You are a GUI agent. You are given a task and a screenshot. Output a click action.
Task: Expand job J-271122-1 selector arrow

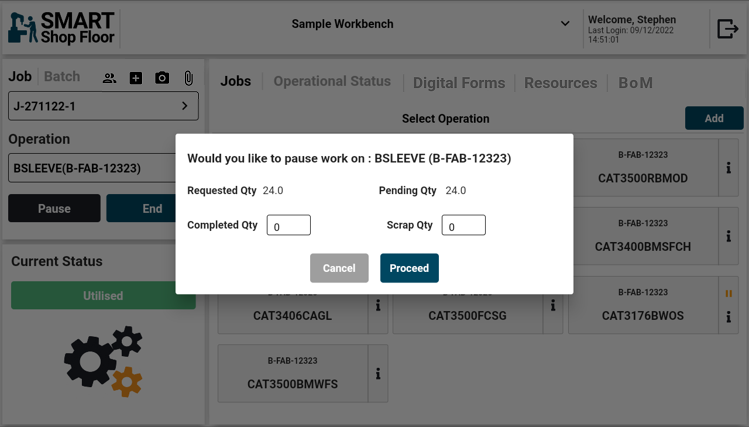pyautogui.click(x=185, y=106)
